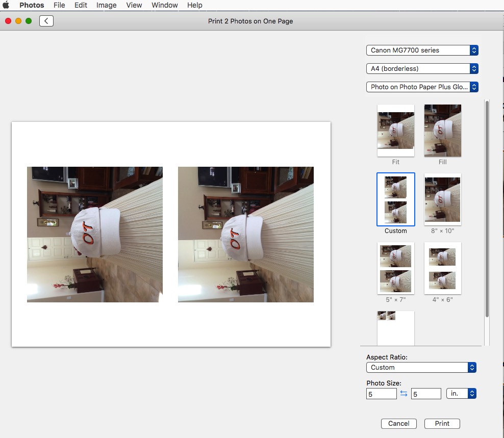Click the photo width input field
Image resolution: width=504 pixels, height=438 pixels.
[381, 394]
